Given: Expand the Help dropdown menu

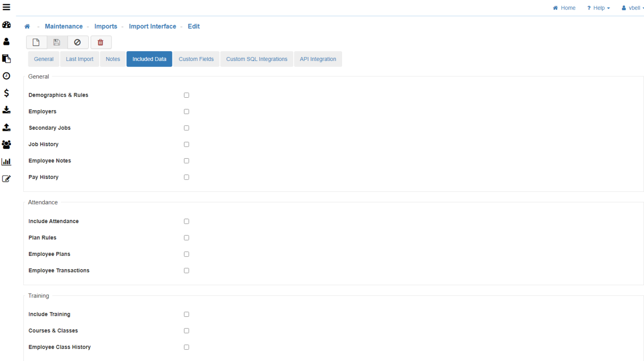Looking at the screenshot, I should coord(598,8).
